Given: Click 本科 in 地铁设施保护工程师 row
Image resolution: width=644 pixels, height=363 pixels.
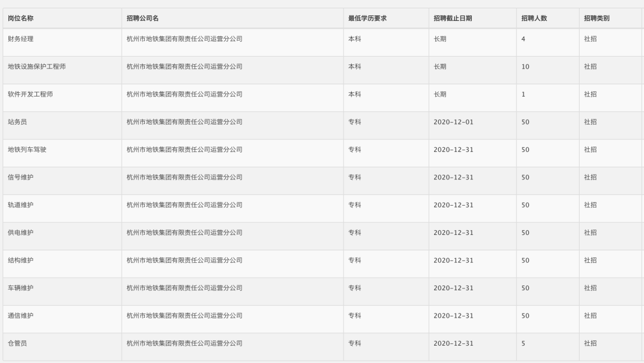Looking at the screenshot, I should click(354, 67).
